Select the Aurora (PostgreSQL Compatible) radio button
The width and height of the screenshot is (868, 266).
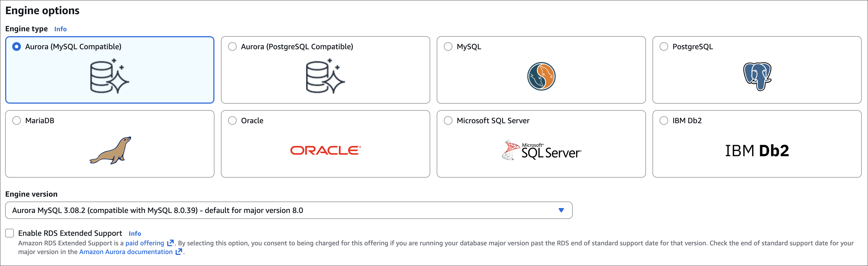point(232,47)
